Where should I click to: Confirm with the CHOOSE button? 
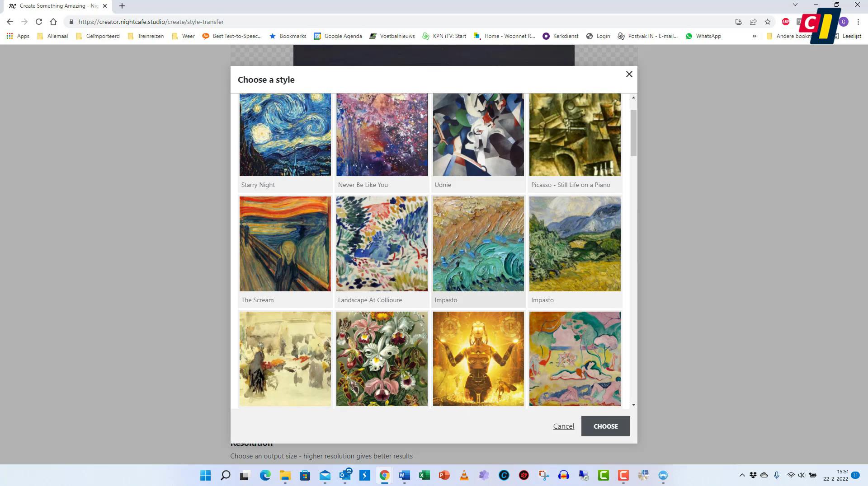pyautogui.click(x=605, y=426)
